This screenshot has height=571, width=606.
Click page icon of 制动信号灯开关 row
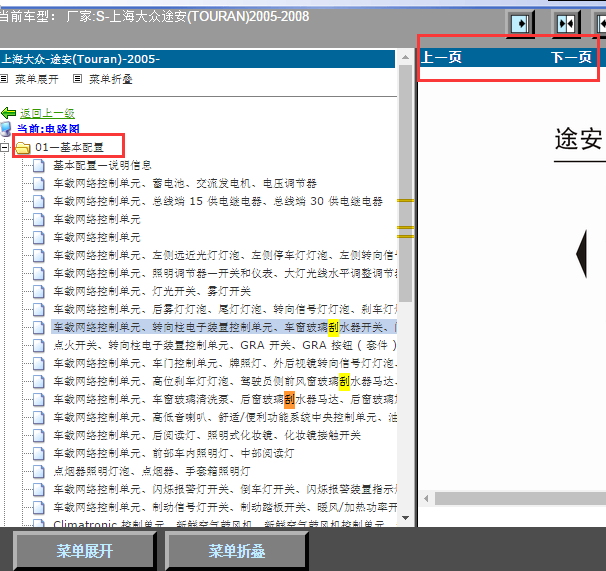38,507
